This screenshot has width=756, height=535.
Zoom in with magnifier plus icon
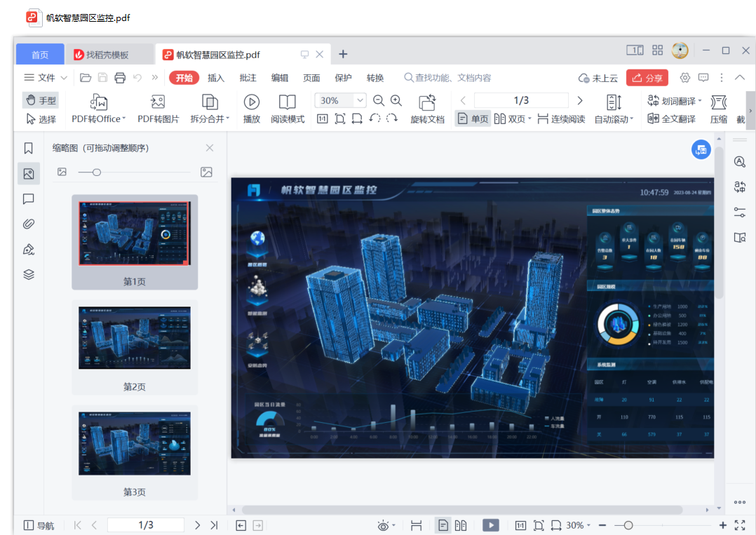click(396, 100)
